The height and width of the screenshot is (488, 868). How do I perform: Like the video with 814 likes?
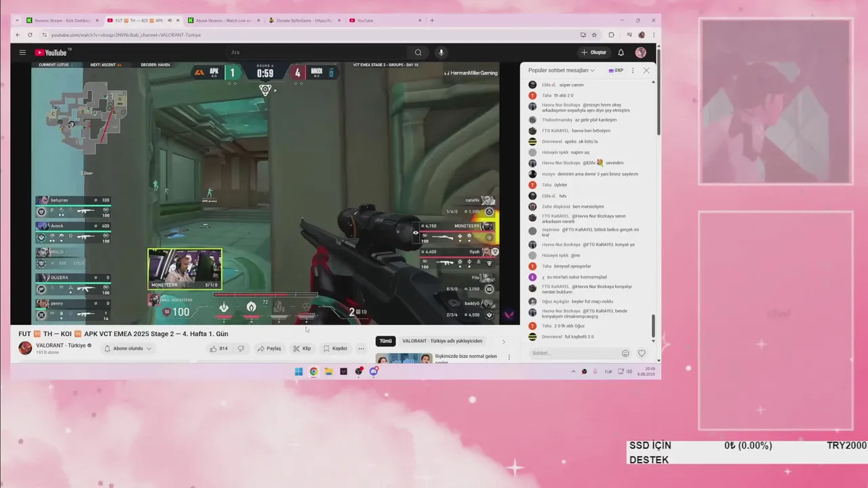tap(218, 348)
